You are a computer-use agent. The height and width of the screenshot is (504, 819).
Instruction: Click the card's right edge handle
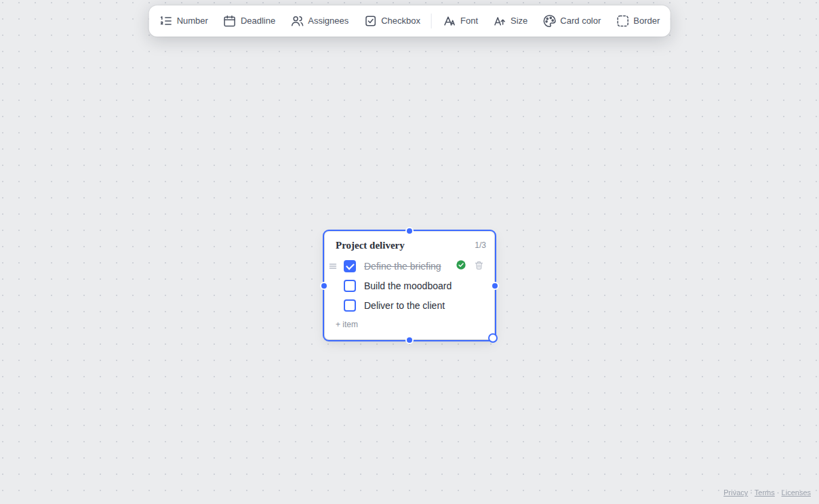tap(495, 286)
